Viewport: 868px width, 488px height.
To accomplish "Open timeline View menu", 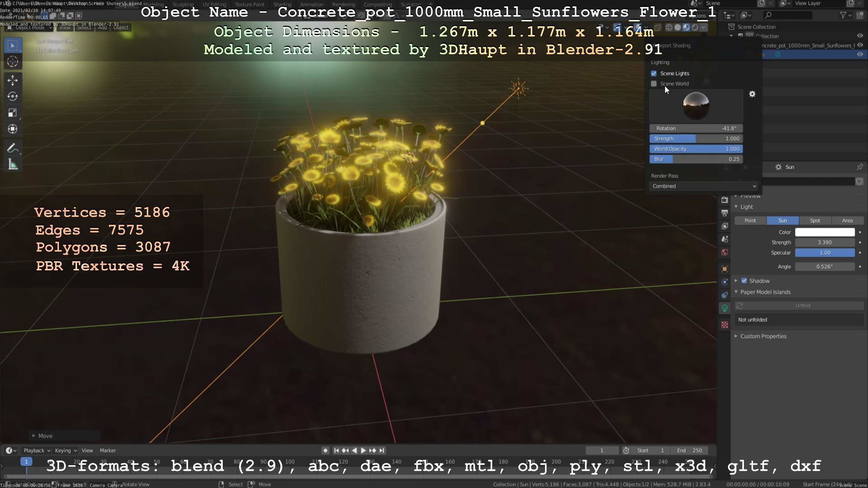I will [x=87, y=450].
